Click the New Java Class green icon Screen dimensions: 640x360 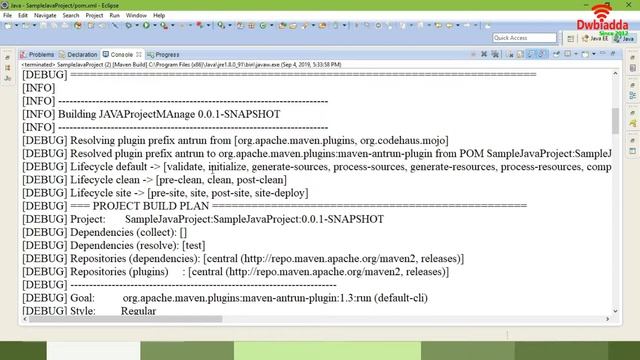coord(263,26)
